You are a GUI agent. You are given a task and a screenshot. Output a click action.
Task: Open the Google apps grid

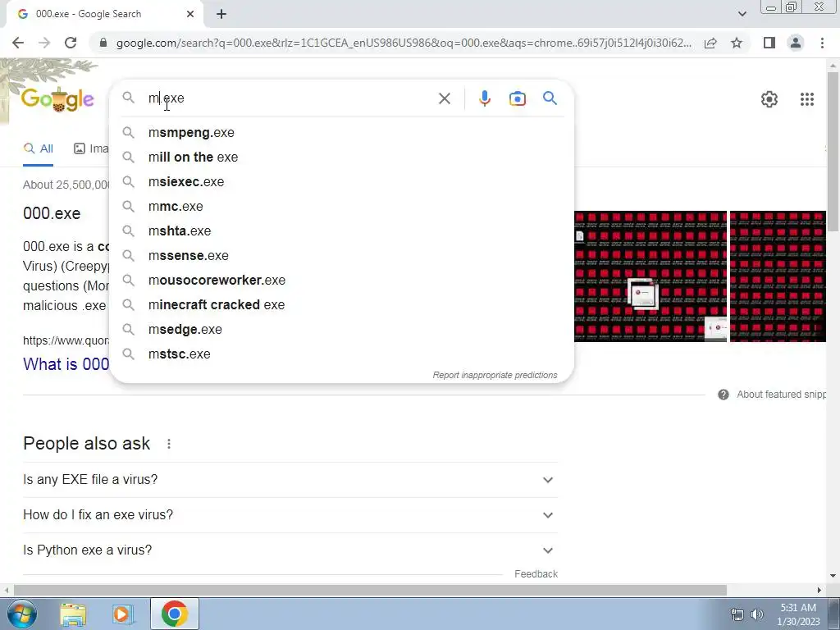click(807, 99)
